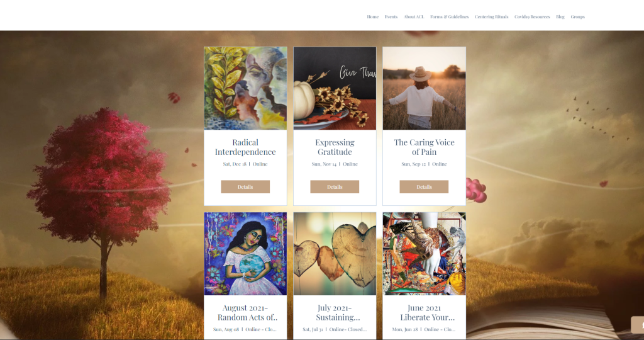Open the Groups menu item
The width and height of the screenshot is (644, 340).
577,17
